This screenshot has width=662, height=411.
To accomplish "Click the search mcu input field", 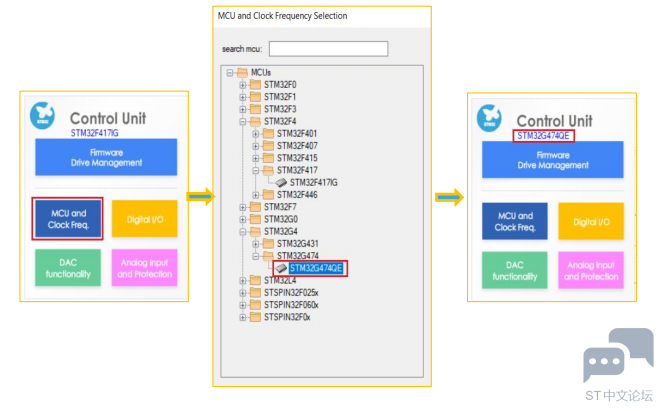I will (x=328, y=49).
